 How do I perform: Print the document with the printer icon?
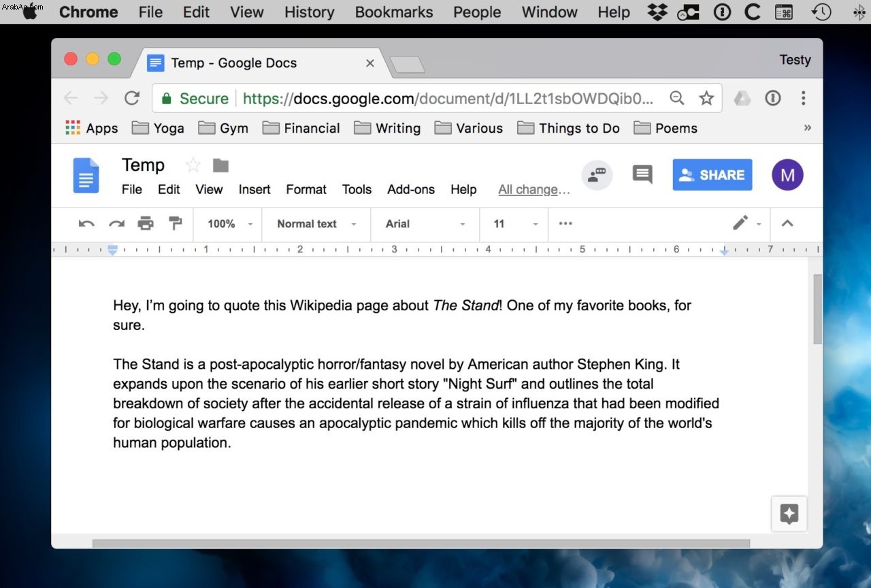click(146, 223)
